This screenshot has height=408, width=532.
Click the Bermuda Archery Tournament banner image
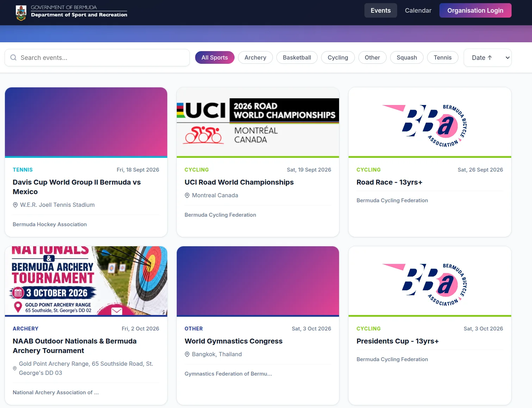tap(86, 280)
